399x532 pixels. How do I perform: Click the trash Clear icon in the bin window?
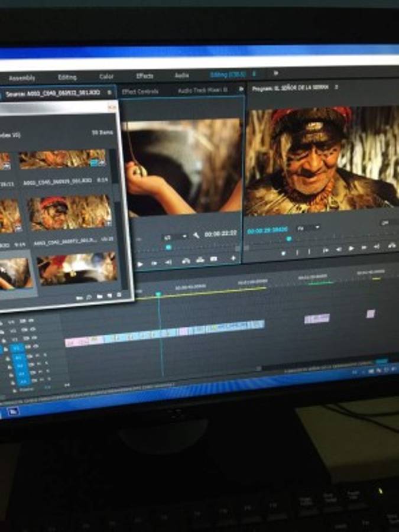(119, 295)
